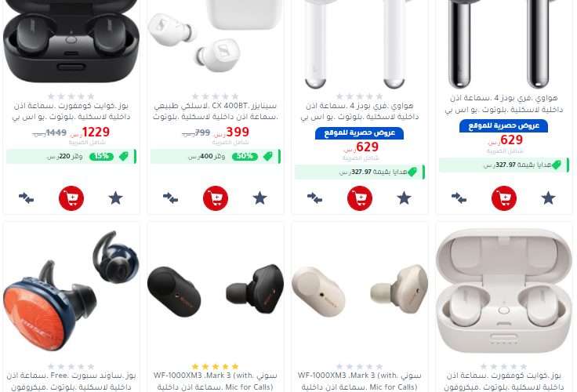Viewport: 577px width, 392px height.
Task: Add Sennheiser CX 400BT to cart
Action: (x=216, y=198)
